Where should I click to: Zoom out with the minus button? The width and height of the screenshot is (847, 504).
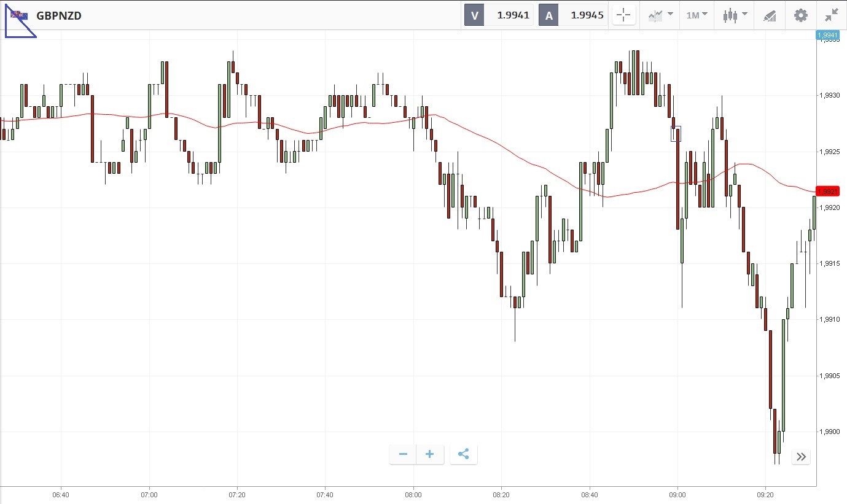pos(403,454)
